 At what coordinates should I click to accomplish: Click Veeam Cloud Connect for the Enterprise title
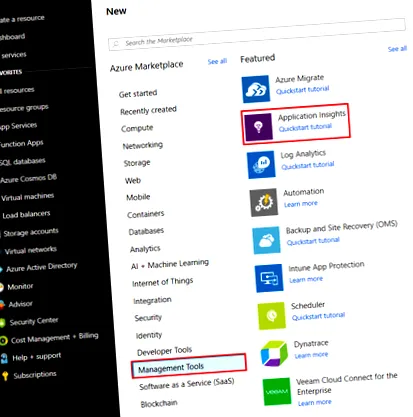[347, 384]
